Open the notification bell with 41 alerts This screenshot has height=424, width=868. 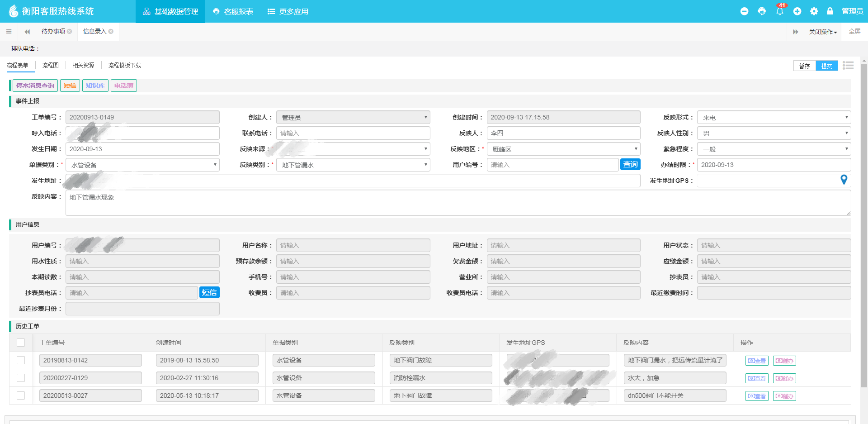tap(780, 11)
